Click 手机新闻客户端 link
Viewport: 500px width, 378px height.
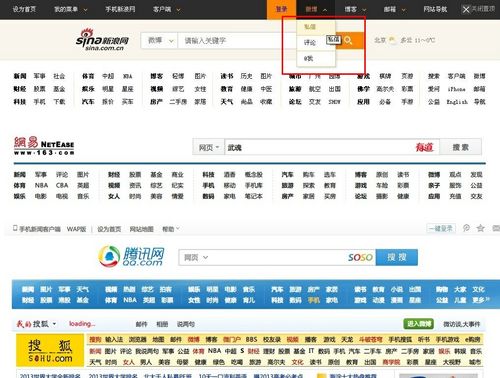pos(40,229)
